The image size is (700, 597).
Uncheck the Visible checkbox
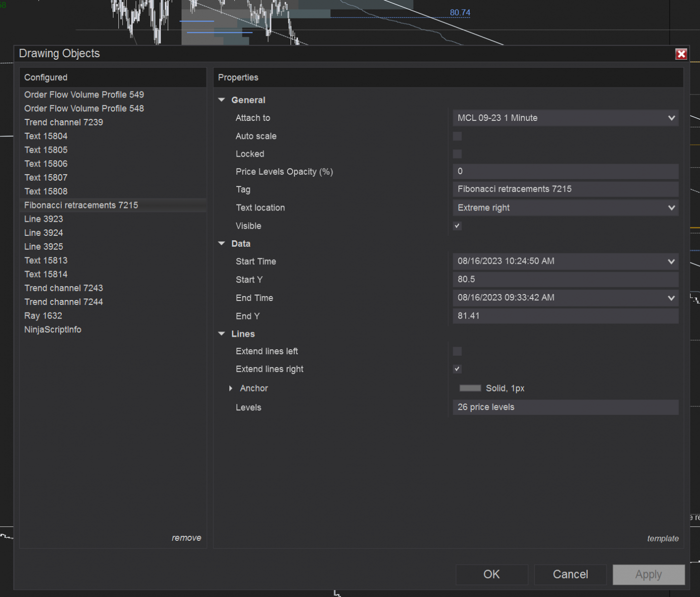[x=457, y=226]
